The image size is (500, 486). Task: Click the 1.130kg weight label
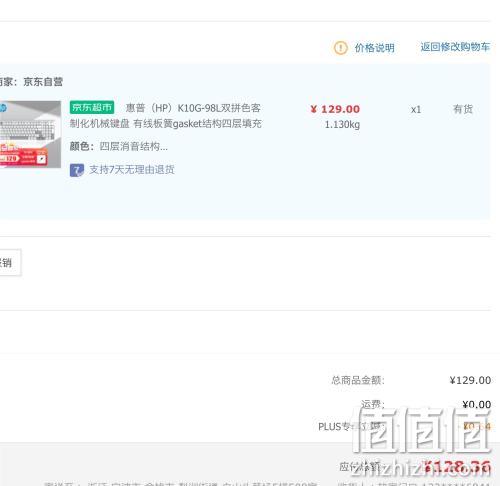click(x=342, y=125)
